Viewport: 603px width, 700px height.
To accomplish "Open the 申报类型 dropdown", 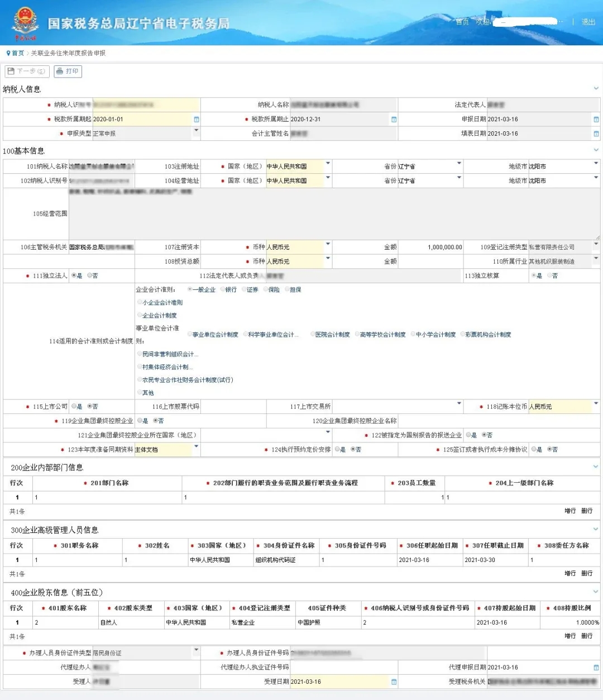I will pyautogui.click(x=196, y=131).
